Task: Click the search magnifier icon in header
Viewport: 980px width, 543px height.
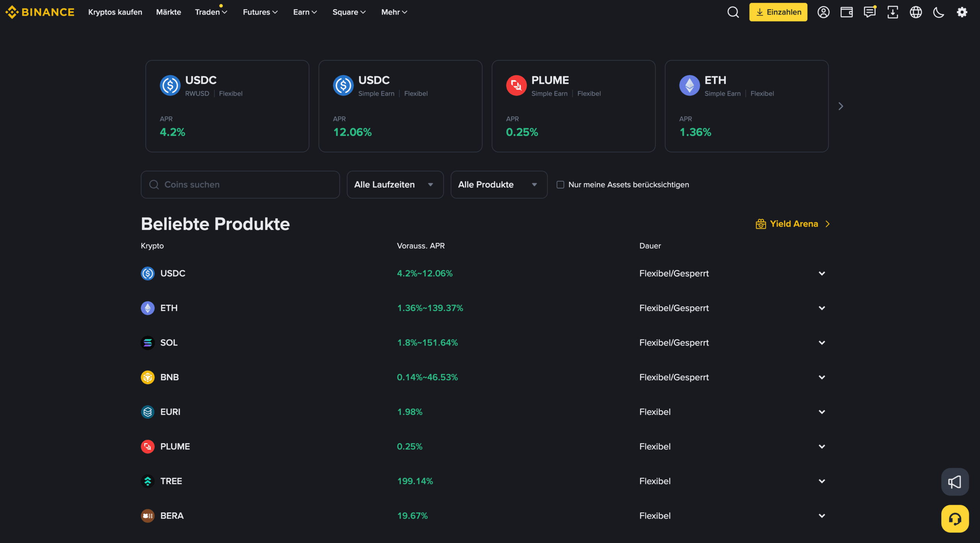Action: coord(733,12)
